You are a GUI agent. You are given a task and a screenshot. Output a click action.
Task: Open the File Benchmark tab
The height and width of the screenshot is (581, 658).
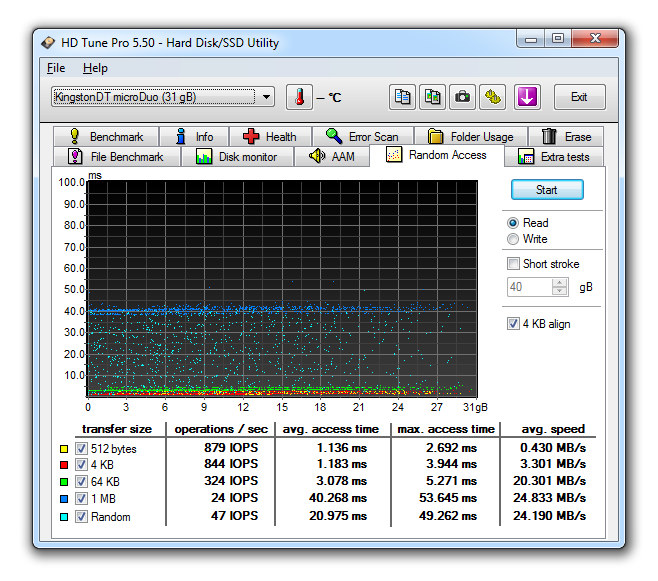point(117,156)
